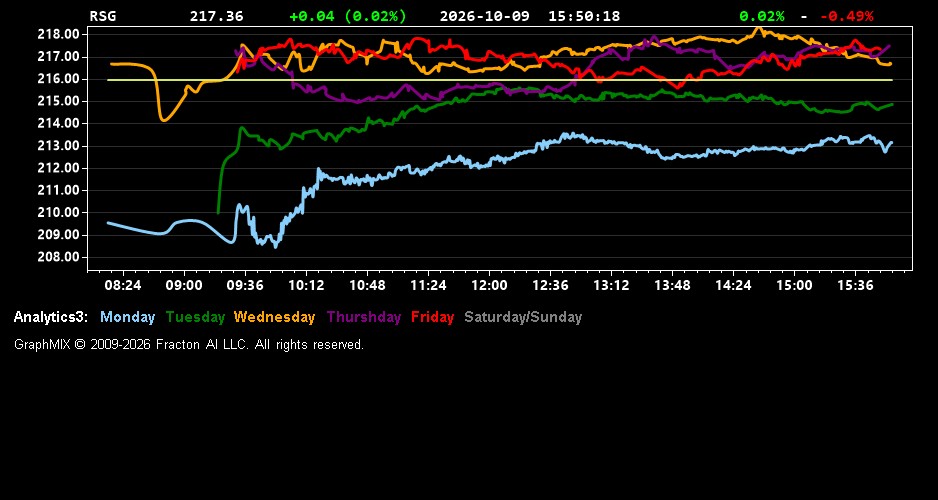Select the Tuesday legend label

pos(195,317)
